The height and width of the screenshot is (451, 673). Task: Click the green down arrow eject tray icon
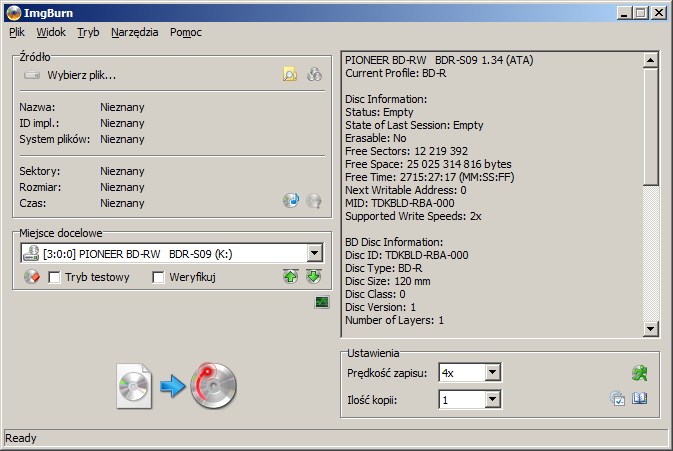point(314,276)
